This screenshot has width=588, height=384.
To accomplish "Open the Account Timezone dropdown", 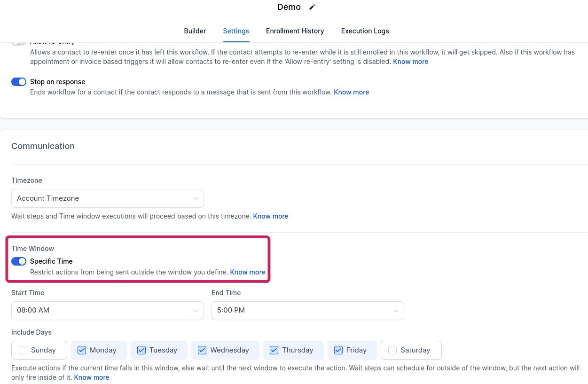I will 108,198.
